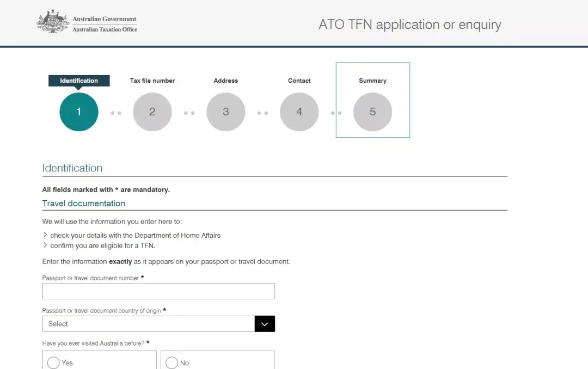The image size is (588, 369).
Task: Open step 4 Contact circle
Action: pyautogui.click(x=299, y=112)
